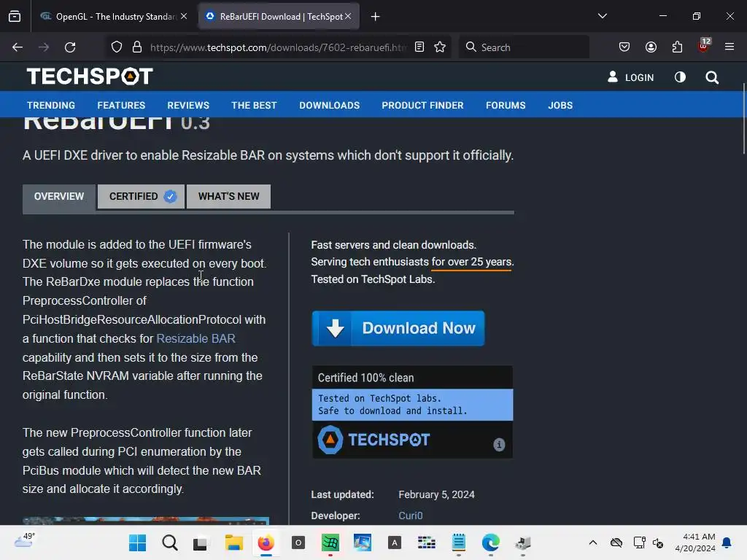Open the monitor app icon in taskbar
The image size is (747, 560).
tap(363, 542)
